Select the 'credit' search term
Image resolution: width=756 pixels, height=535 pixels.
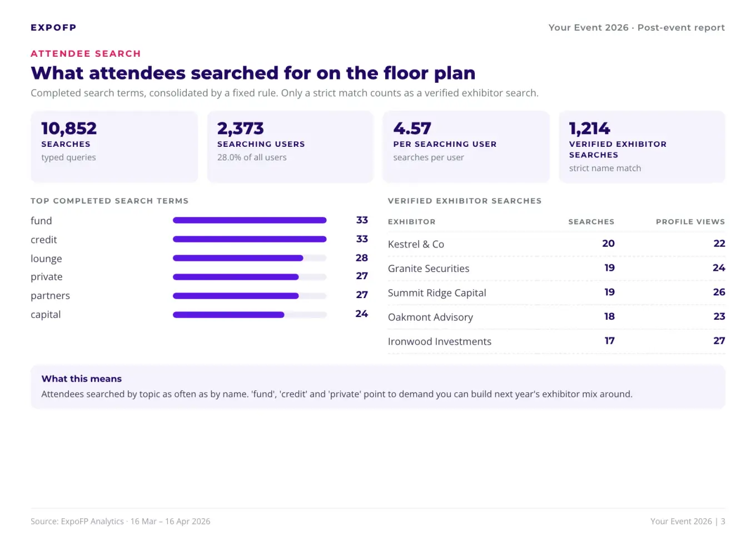44,240
